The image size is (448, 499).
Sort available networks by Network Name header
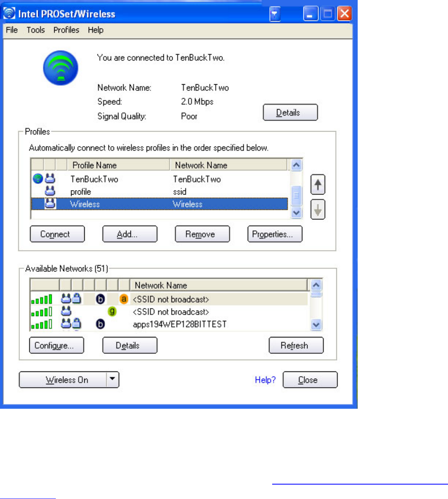tap(219, 285)
